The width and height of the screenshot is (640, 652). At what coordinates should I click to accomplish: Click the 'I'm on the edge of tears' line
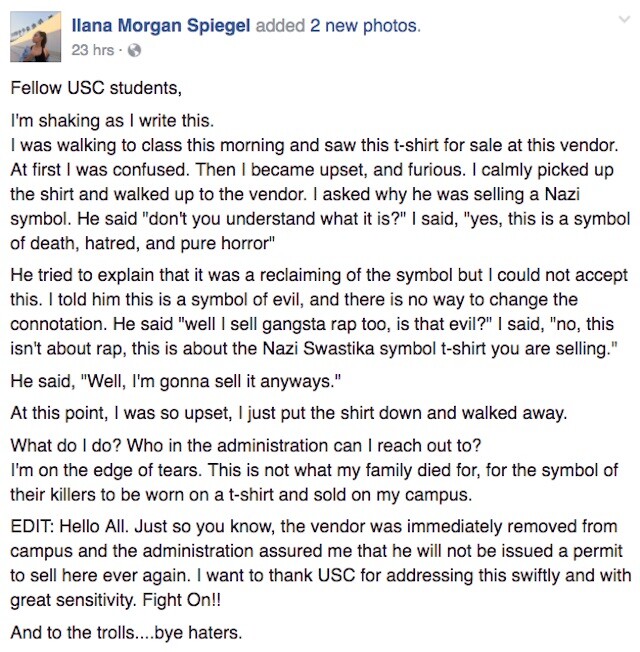(x=314, y=470)
